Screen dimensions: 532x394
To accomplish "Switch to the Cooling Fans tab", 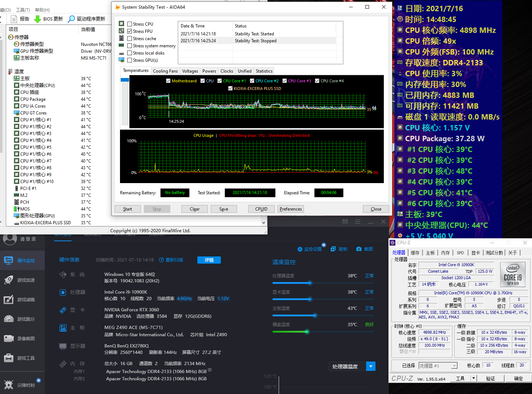I will [165, 71].
